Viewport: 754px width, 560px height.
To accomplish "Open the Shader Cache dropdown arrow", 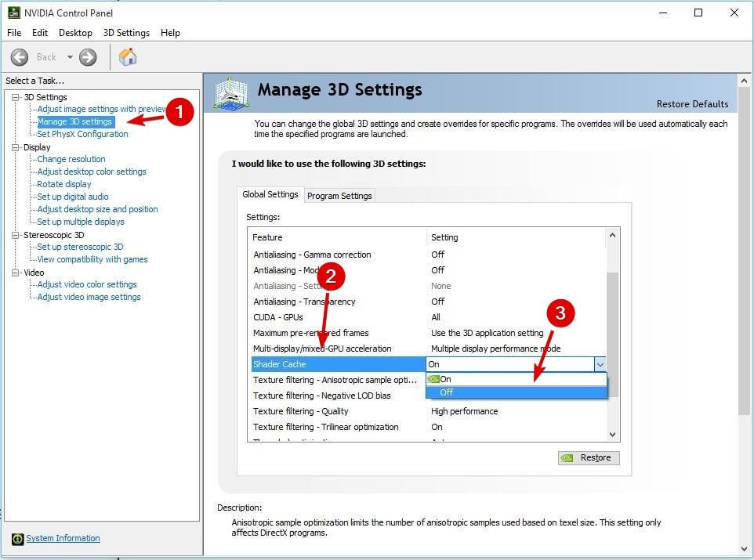I will click(600, 364).
